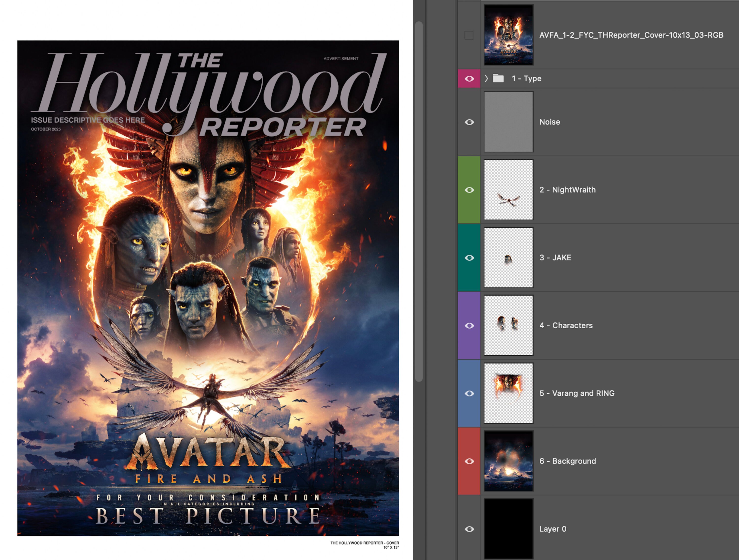Screen dimensions: 739x560
Task: Toggle eye icon for 5 - Varang and RING
Action: tap(469, 393)
